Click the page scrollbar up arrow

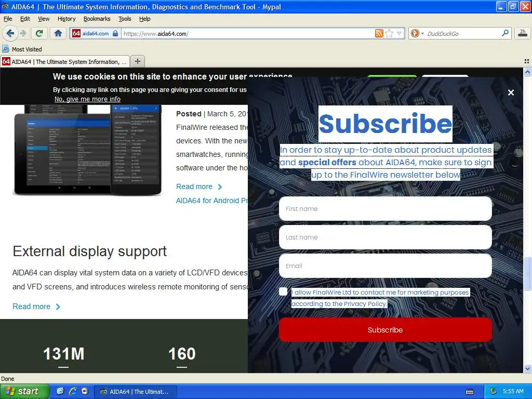coord(527,72)
